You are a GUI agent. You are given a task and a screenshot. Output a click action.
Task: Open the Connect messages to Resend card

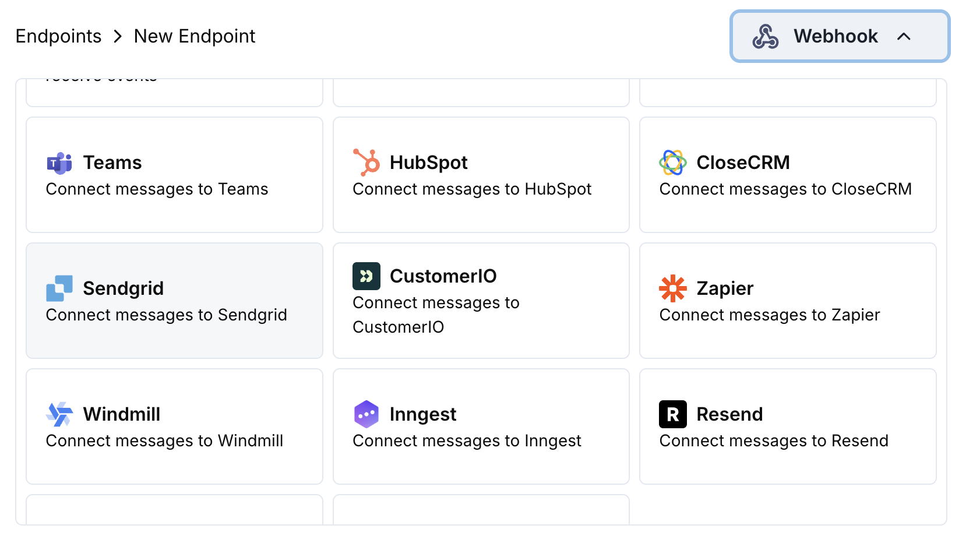click(788, 426)
